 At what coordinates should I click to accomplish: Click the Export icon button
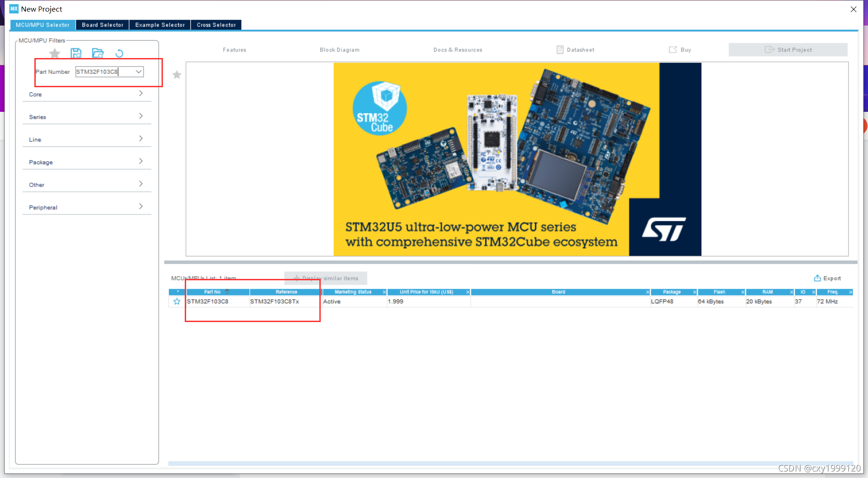coord(827,278)
